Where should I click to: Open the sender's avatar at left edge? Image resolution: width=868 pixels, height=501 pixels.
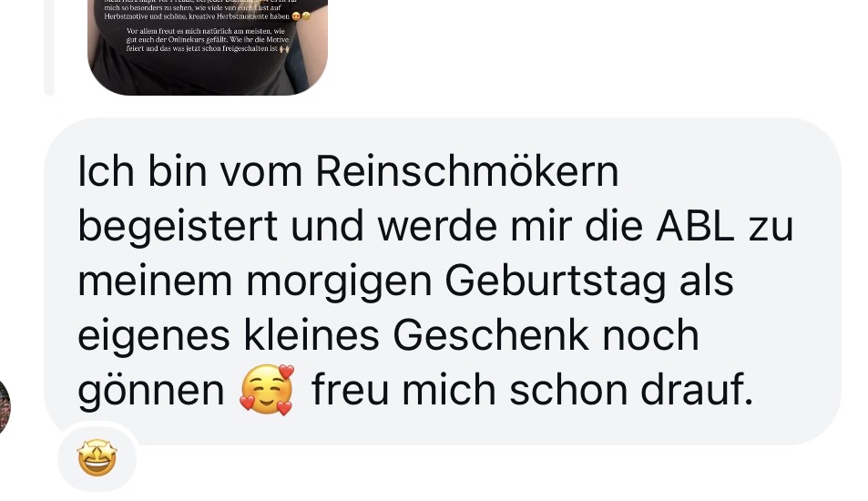[5, 407]
